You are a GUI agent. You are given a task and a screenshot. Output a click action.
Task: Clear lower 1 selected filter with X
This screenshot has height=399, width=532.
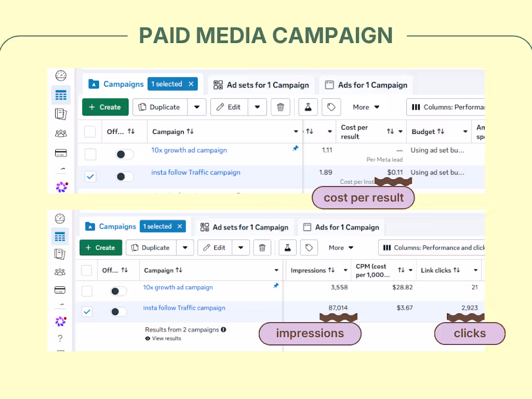click(180, 226)
